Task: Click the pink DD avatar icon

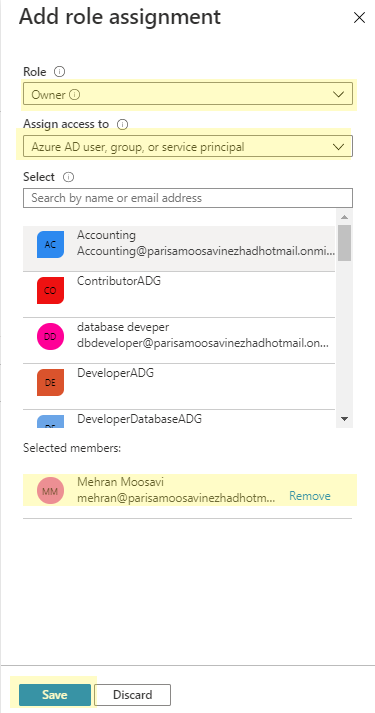Action: pos(50,336)
